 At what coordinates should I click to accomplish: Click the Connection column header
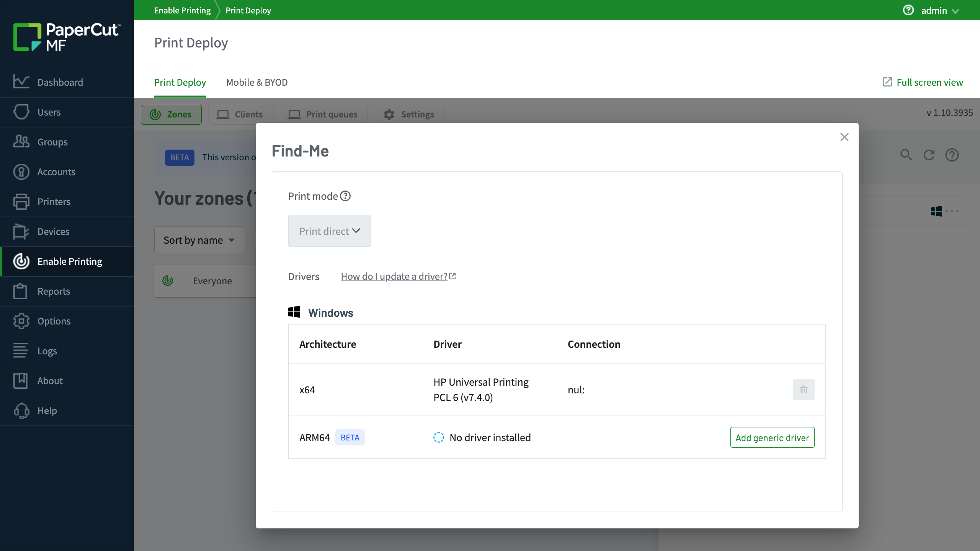[x=594, y=344]
